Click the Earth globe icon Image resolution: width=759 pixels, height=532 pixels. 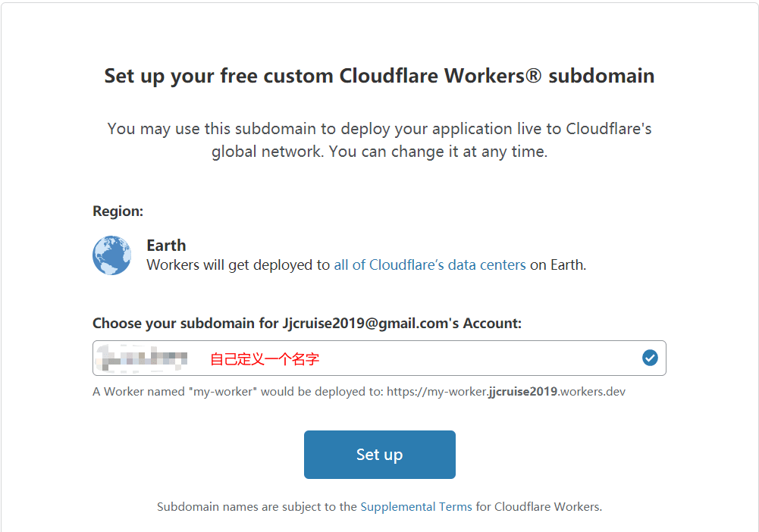pos(111,255)
